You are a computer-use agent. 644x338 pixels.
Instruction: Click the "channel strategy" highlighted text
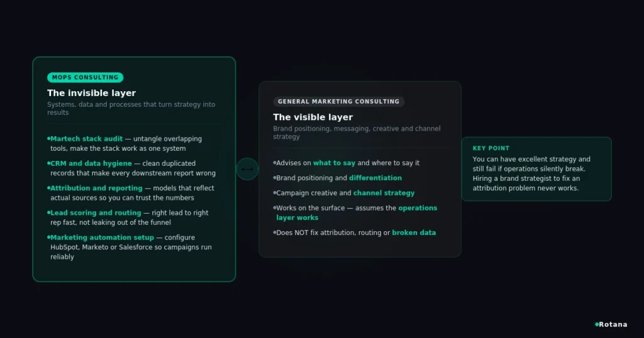384,193
